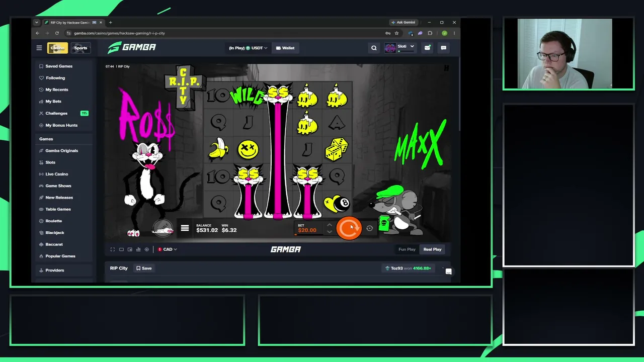Switch to Fun Play mode
This screenshot has height=362, width=644.
[x=407, y=249]
